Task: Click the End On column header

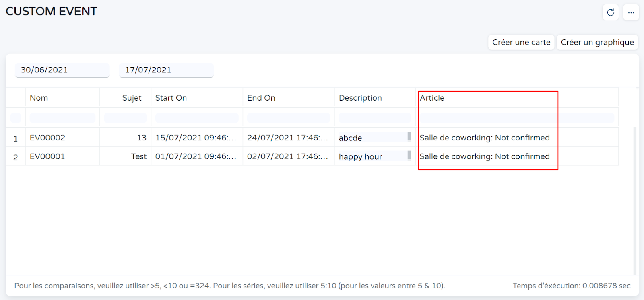Action: point(261,98)
